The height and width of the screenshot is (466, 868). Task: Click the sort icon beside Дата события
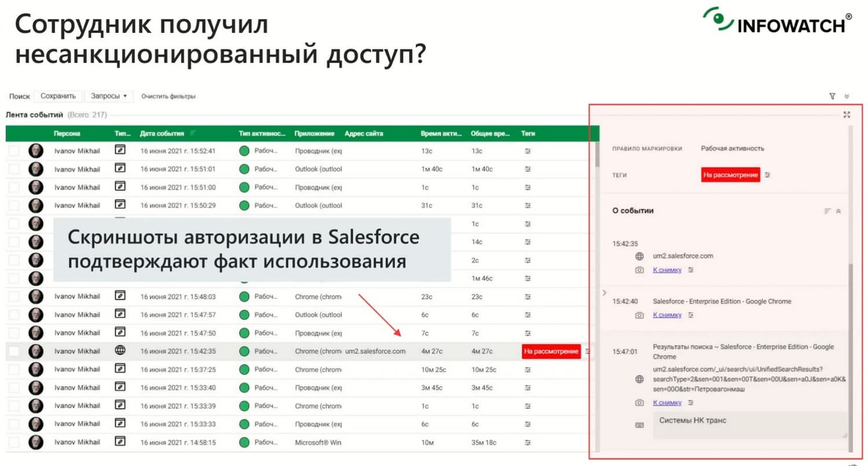pyautogui.click(x=193, y=134)
